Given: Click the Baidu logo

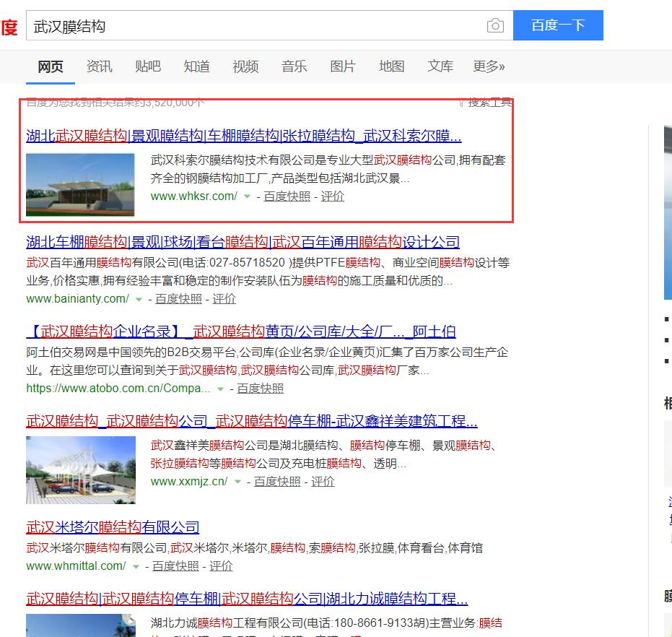Looking at the screenshot, I should point(8,27).
